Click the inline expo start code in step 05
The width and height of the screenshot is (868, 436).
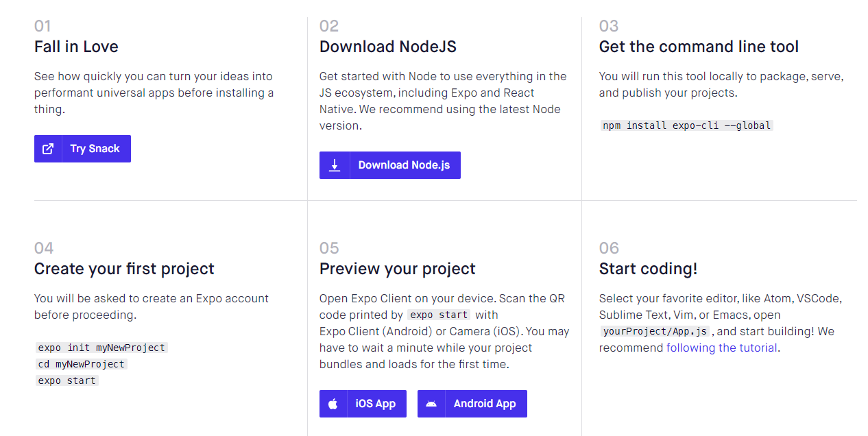pyautogui.click(x=439, y=315)
